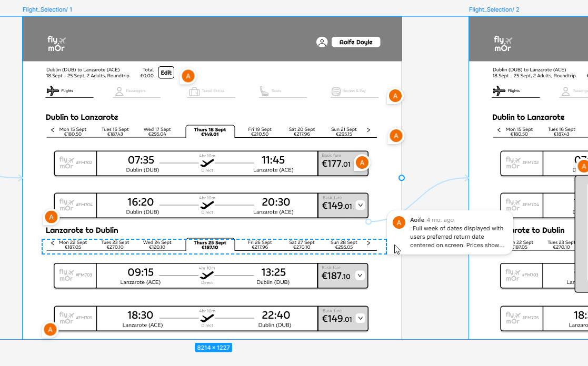Select the Review & Pay step tab

354,91
